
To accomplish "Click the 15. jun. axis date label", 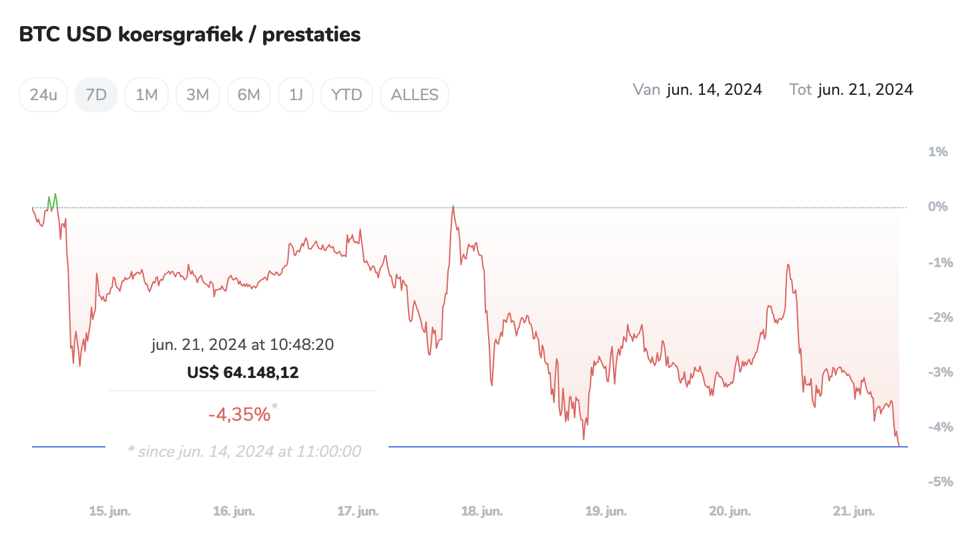I will tap(110, 512).
